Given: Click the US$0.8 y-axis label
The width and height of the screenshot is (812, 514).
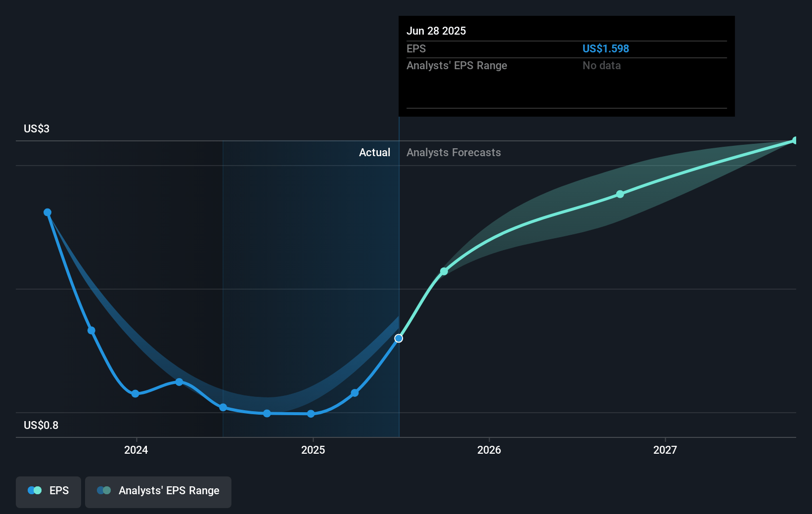Looking at the screenshot, I should (41, 425).
